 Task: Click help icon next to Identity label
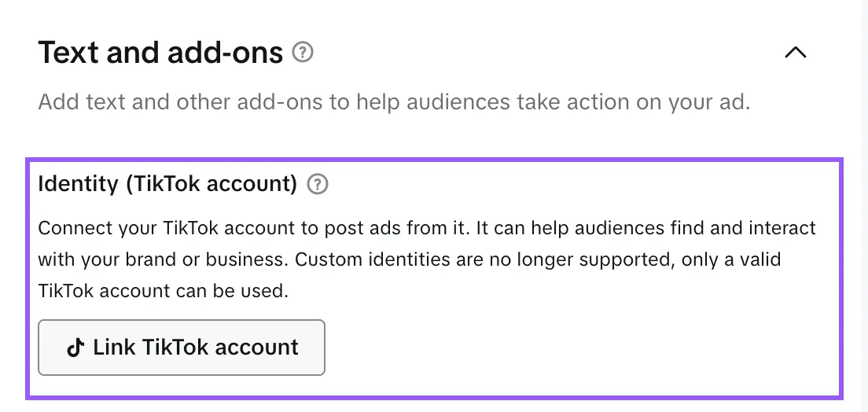click(x=318, y=184)
